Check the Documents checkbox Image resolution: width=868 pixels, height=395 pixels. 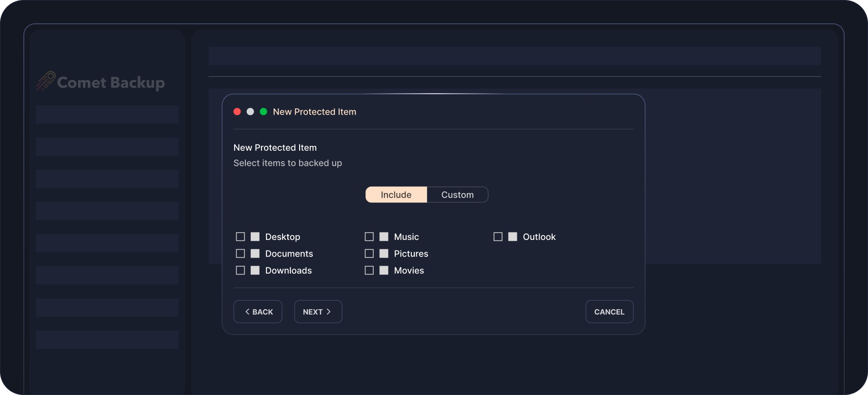[x=241, y=254]
